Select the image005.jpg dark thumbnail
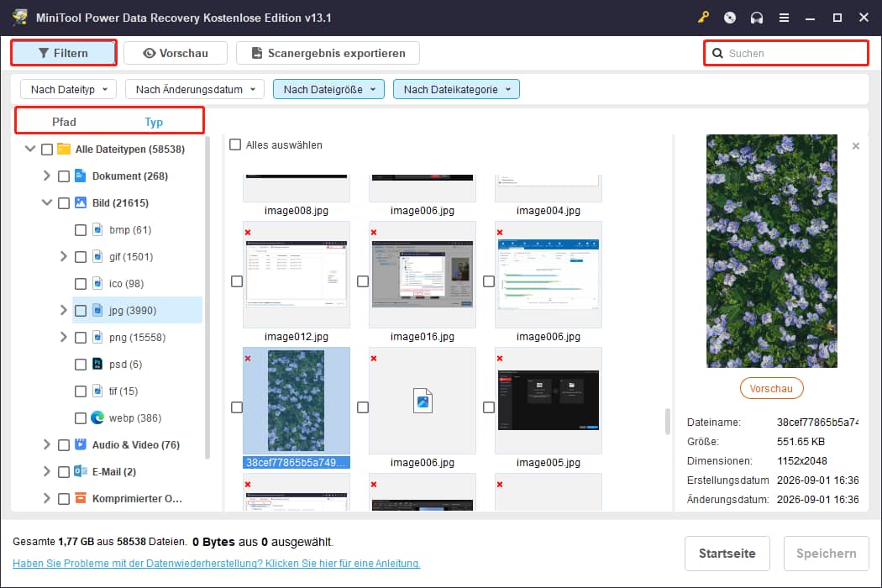The image size is (882, 588). [549, 401]
